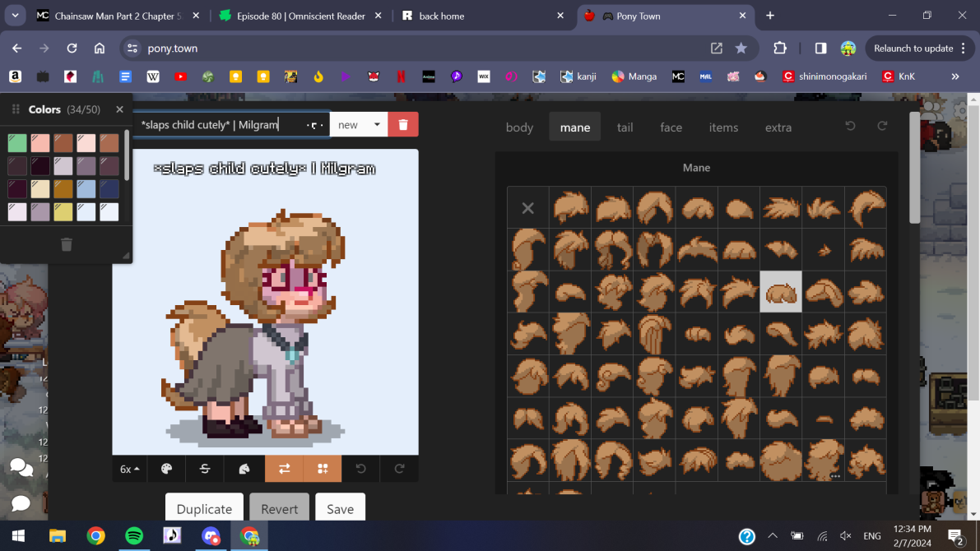This screenshot has width=980, height=551.
Task: Click the trash icon in the Colors panel
Action: pos(67,244)
